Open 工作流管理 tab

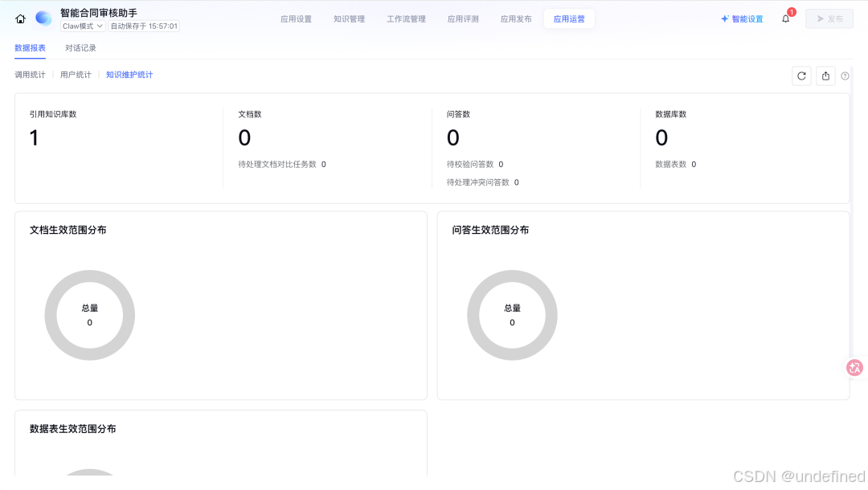pos(407,18)
